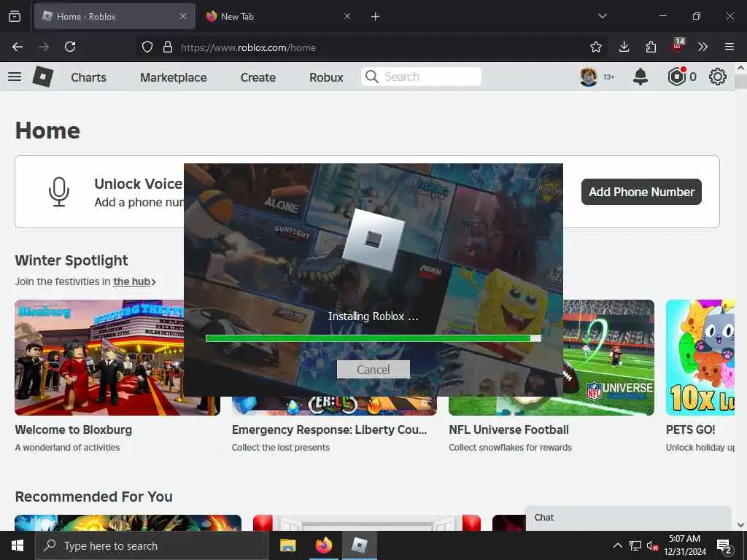
Task: Click the microphone voice chat icon
Action: point(59,192)
